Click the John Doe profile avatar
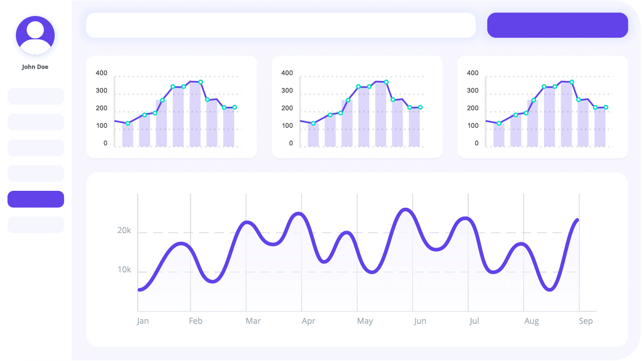This screenshot has height=361, width=644. [x=35, y=35]
